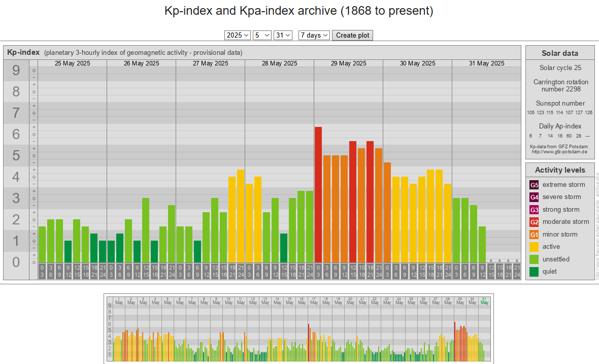This screenshot has height=364, width=599.
Task: Click the monthly May overview chart
Action: click(x=298, y=329)
